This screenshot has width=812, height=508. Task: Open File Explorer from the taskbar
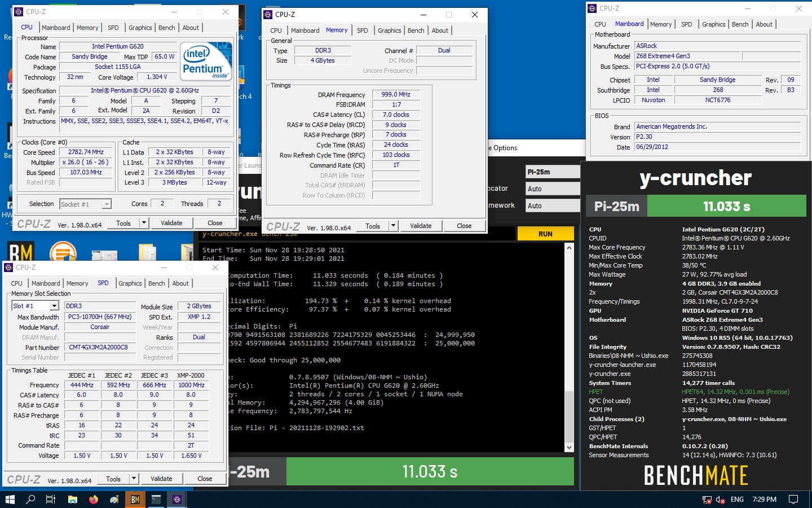pos(72,500)
